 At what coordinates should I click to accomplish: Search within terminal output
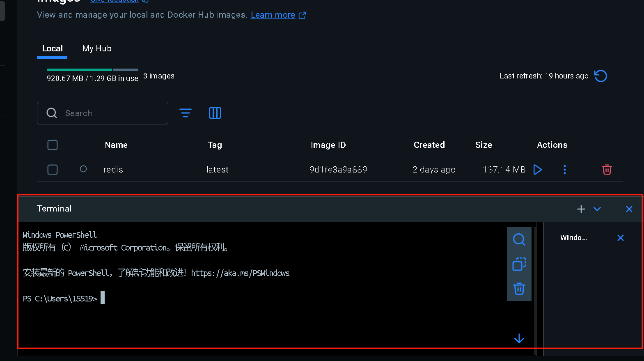pos(519,239)
